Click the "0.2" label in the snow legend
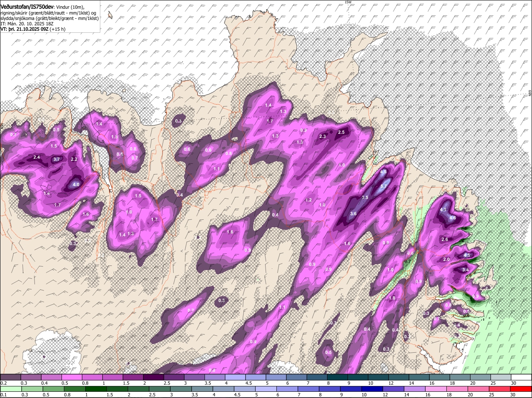 point(3,383)
